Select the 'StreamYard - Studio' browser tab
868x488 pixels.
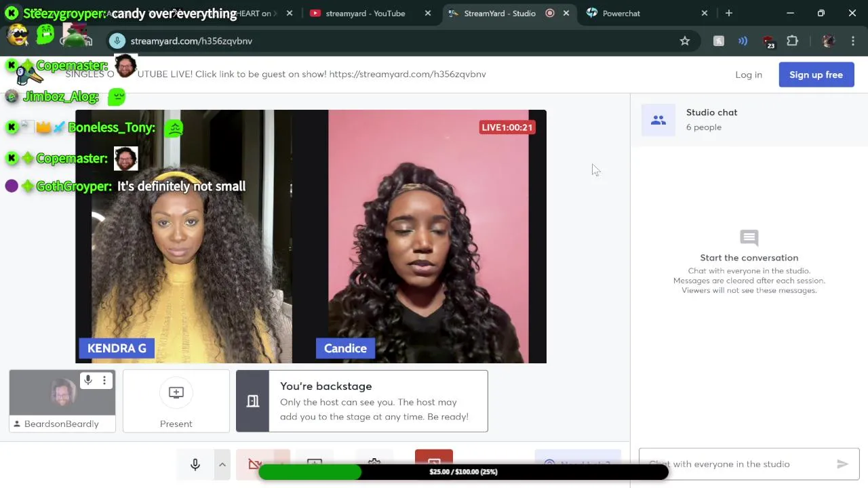500,13
